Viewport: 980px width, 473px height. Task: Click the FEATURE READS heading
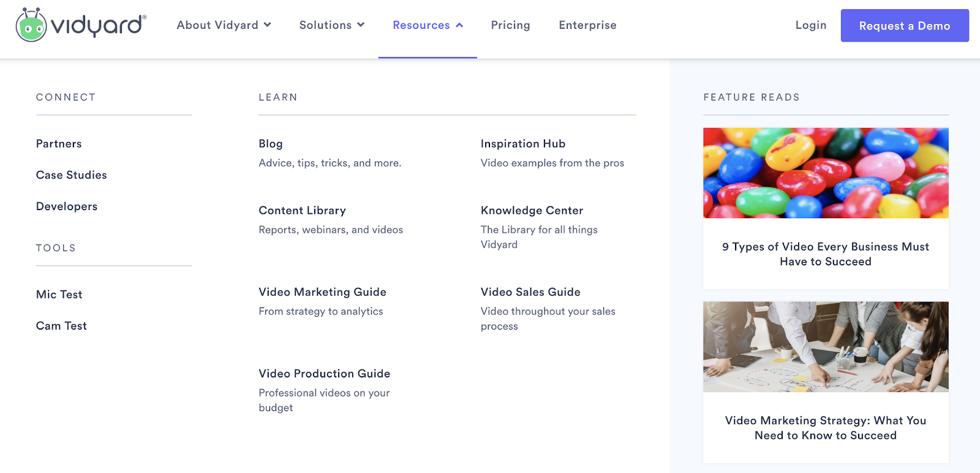click(752, 97)
